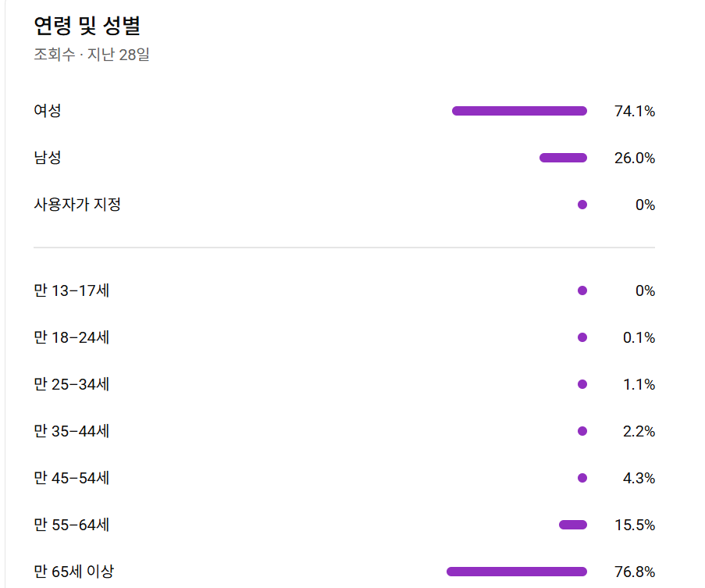Image resolution: width=705 pixels, height=588 pixels.
Task: Select the 만 25–34세 age label
Action: tap(71, 385)
